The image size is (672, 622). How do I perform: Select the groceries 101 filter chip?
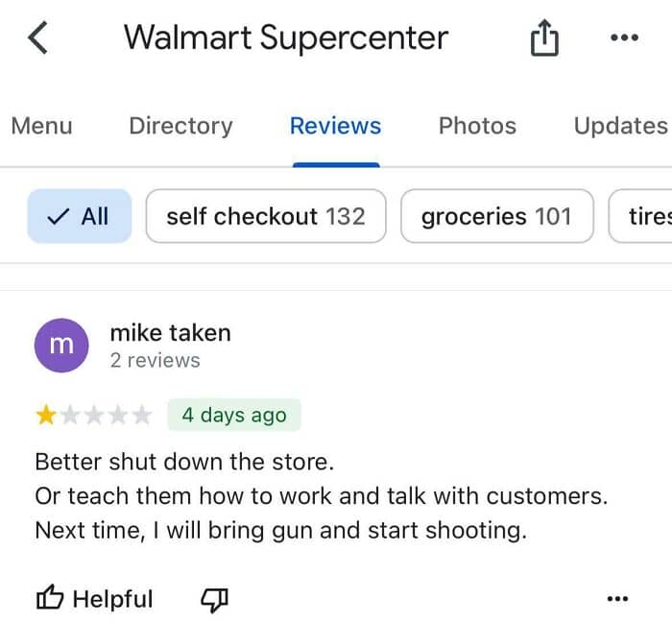point(497,216)
